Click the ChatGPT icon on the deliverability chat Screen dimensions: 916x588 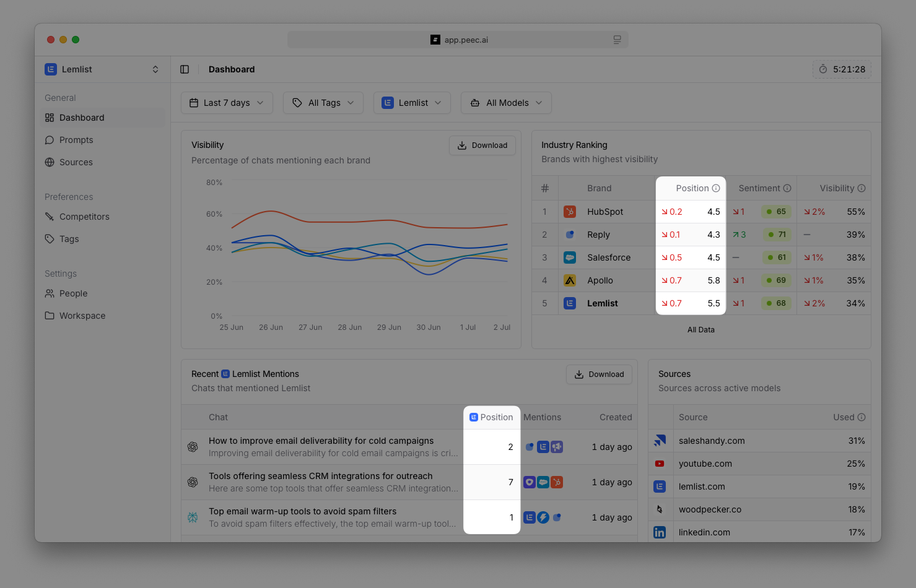coord(194,446)
